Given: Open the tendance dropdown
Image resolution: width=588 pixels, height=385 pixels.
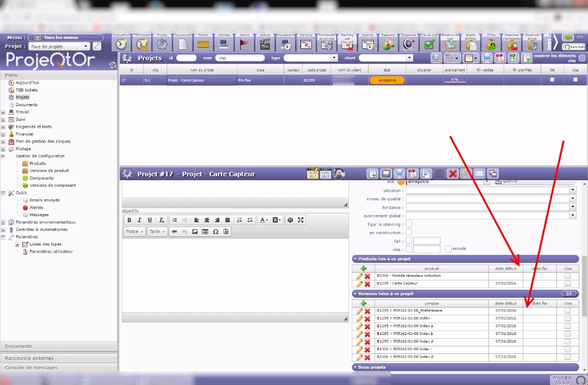Looking at the screenshot, I should pyautogui.click(x=573, y=207).
